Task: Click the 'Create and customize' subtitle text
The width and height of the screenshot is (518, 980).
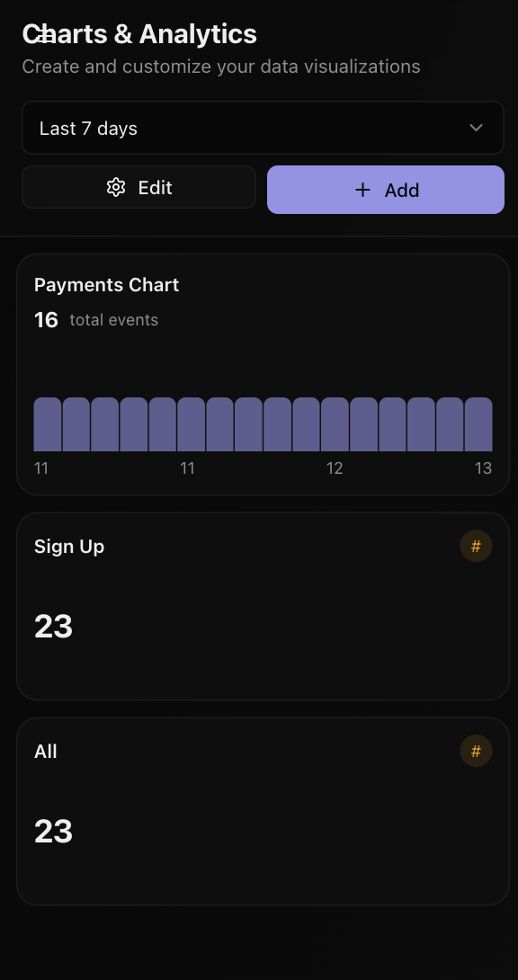Action: click(x=221, y=66)
